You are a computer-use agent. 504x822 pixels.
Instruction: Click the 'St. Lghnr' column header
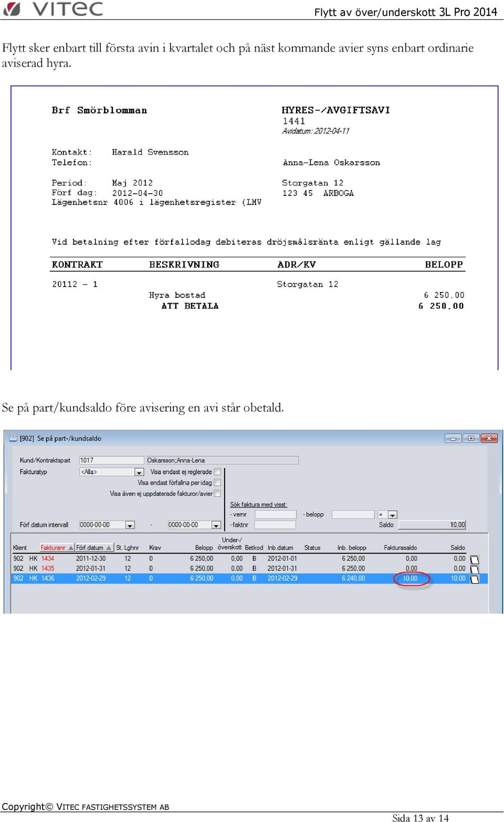click(x=128, y=548)
